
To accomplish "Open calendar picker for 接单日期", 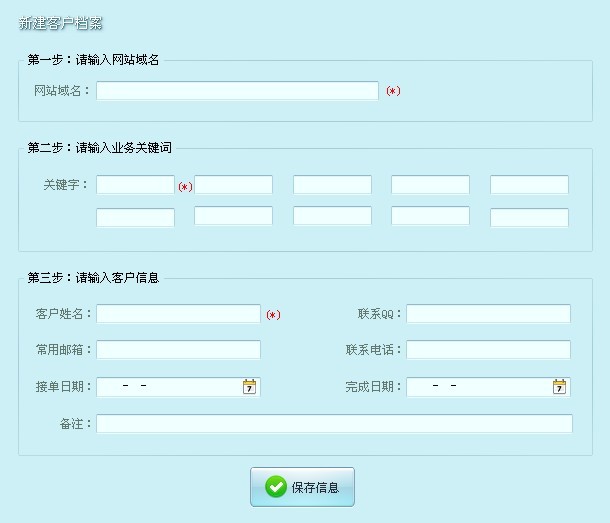I will click(x=249, y=387).
